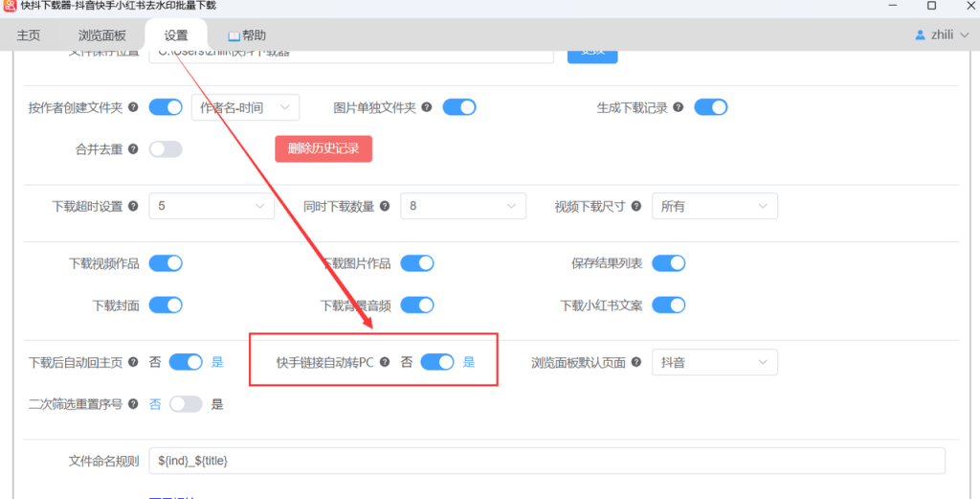Image resolution: width=980 pixels, height=499 pixels.
Task: Click the 文件命名规则 input field
Action: pos(546,461)
